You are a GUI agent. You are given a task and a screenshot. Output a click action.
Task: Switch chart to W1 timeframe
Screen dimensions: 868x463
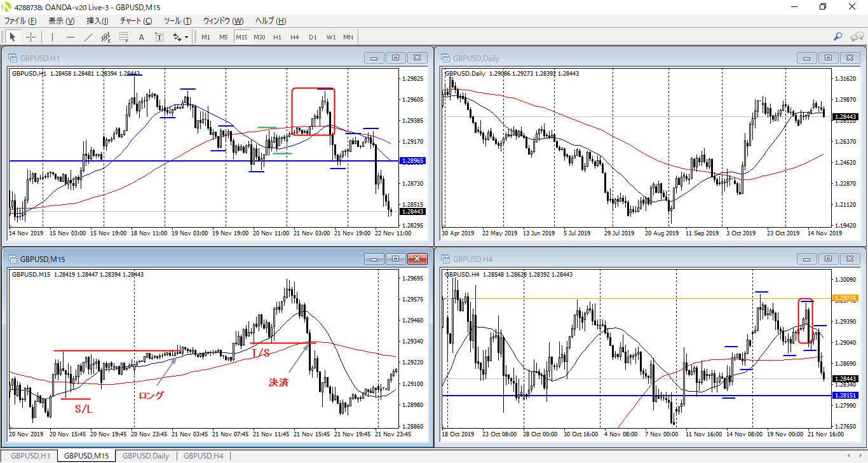pyautogui.click(x=331, y=37)
